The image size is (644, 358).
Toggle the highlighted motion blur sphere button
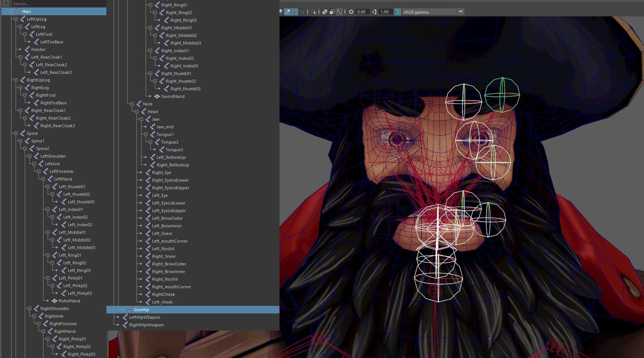pyautogui.click(x=288, y=12)
